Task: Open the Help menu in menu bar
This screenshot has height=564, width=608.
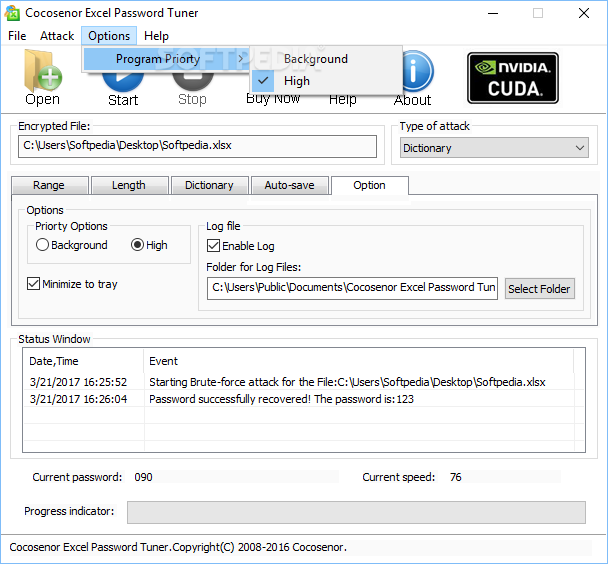Action: click(x=156, y=36)
